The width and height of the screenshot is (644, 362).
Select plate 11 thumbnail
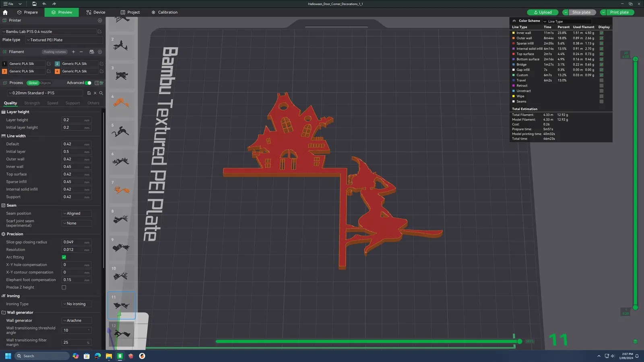click(x=122, y=305)
